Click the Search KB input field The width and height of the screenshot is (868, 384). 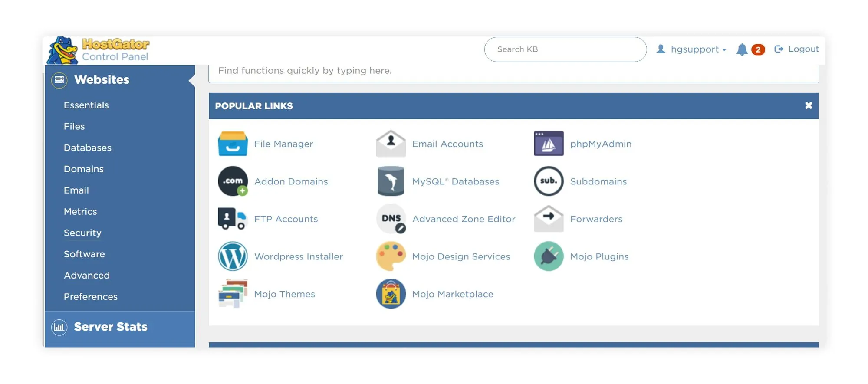[566, 49]
